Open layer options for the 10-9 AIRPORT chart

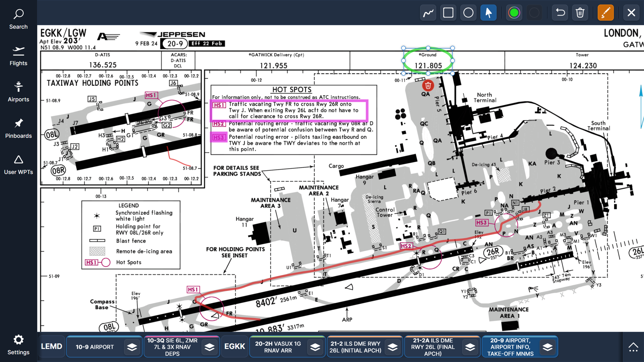tap(132, 346)
